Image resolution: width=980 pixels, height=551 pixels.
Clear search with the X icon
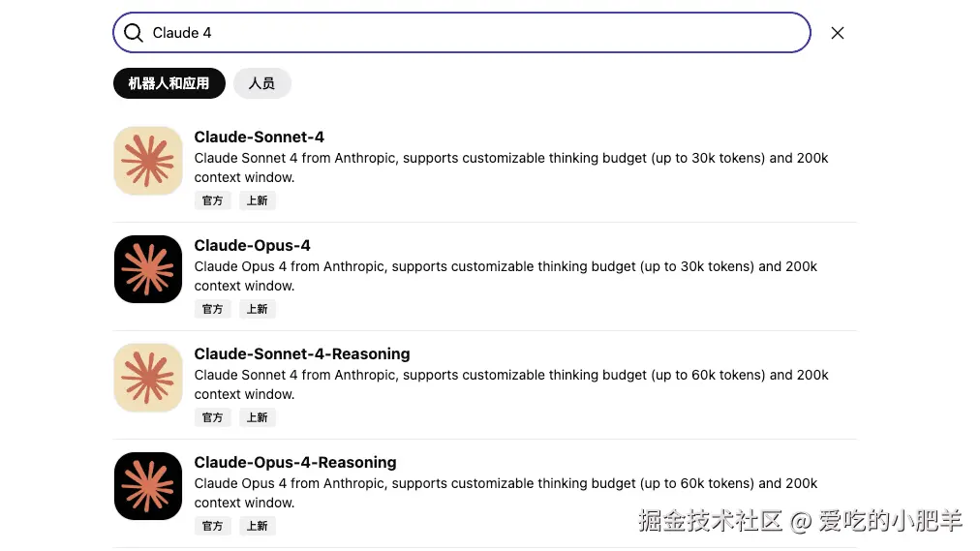[838, 33]
